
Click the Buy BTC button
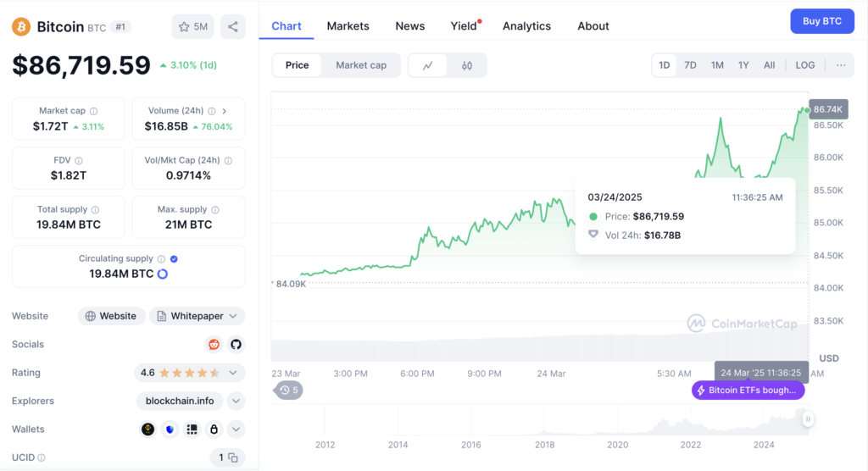tap(822, 21)
